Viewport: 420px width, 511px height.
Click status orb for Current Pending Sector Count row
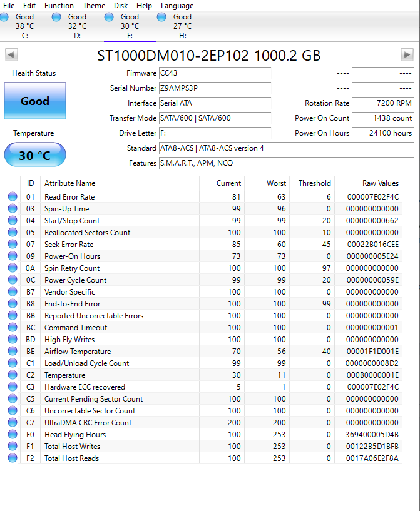click(x=13, y=399)
